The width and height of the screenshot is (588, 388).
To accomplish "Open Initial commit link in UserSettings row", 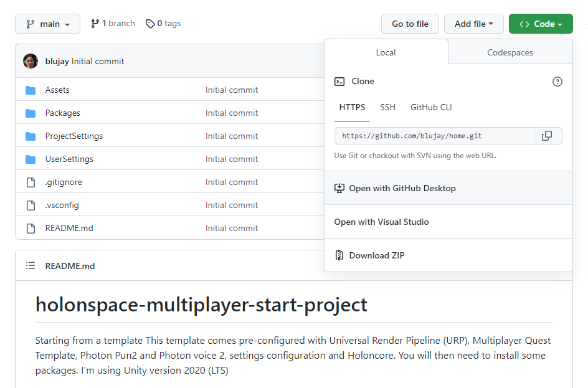I will (x=231, y=159).
